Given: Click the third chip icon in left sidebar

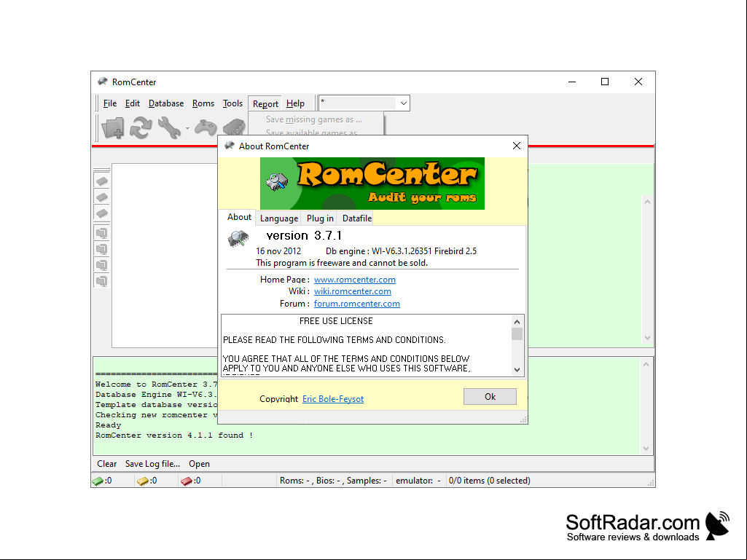Looking at the screenshot, I should pos(101,213).
